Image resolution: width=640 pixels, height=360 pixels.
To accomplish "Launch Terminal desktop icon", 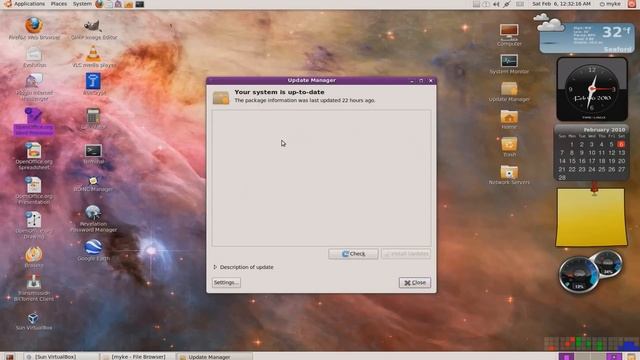I will 93,151.
